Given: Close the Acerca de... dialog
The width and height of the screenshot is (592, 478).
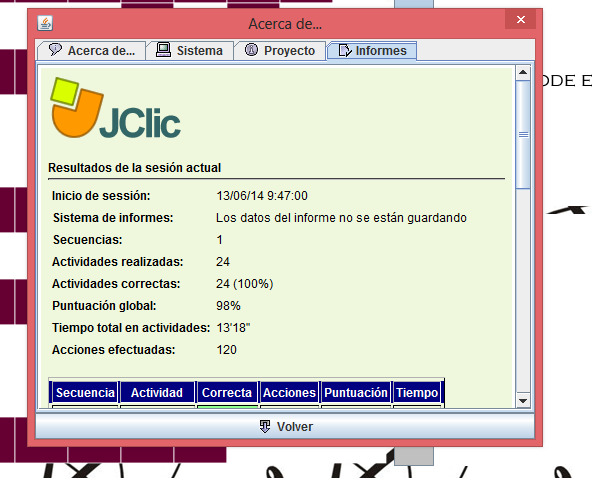Looking at the screenshot, I should coord(521,19).
